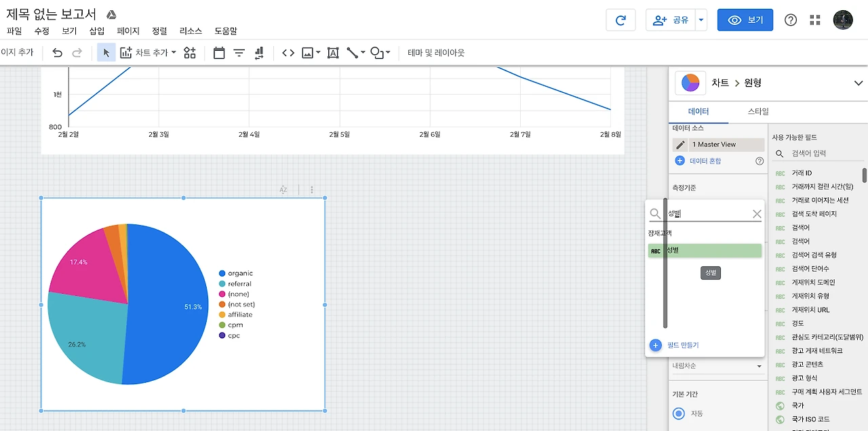Image resolution: width=868 pixels, height=431 pixels.
Task: Click the affiliate legend color dot
Action: [x=222, y=314]
